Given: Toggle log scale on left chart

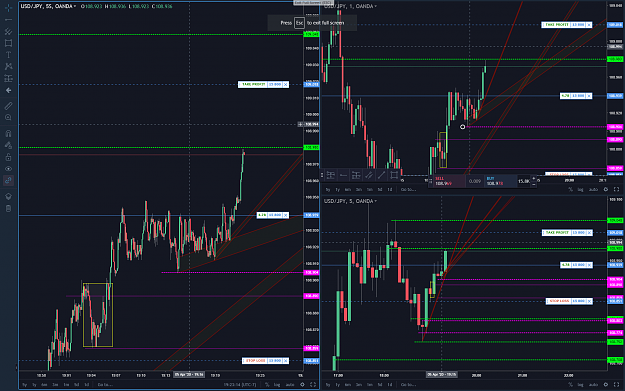Looking at the screenshot, I should (x=277, y=385).
